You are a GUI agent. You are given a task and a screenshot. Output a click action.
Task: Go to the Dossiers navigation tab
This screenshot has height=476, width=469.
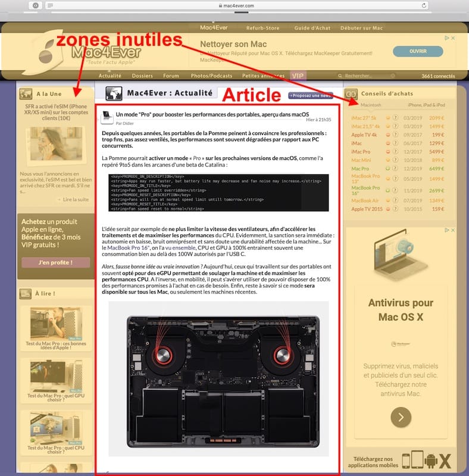(142, 76)
